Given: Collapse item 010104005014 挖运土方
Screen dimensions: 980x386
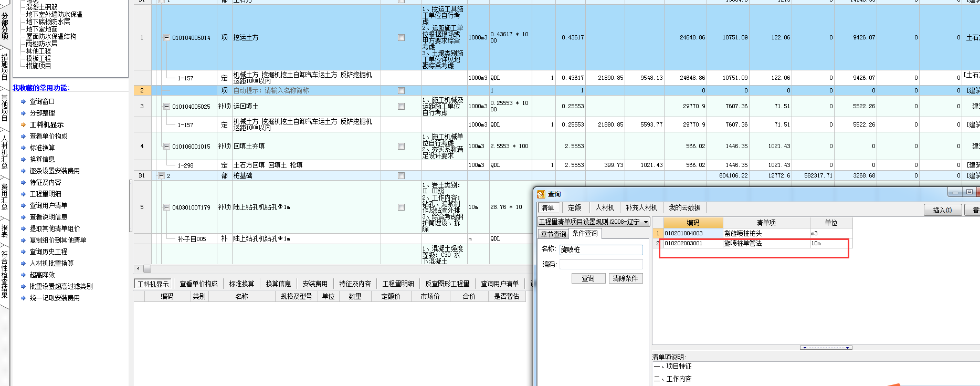Looking at the screenshot, I should point(166,38).
